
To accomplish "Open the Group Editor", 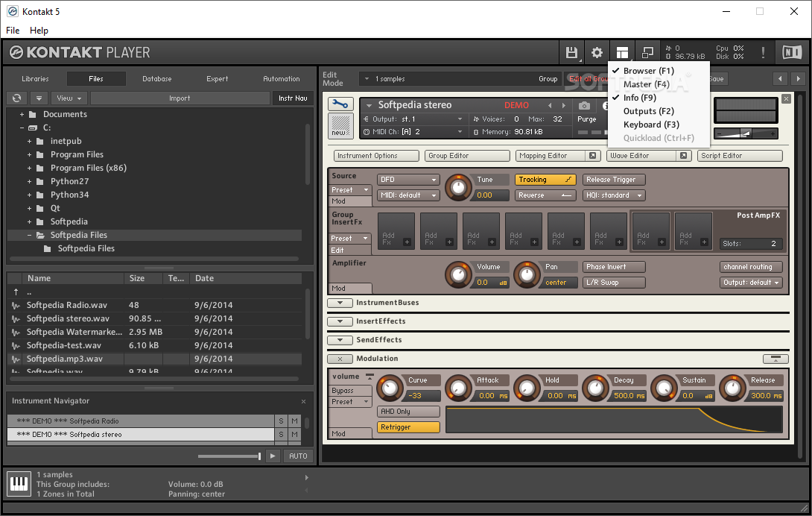I will (467, 156).
